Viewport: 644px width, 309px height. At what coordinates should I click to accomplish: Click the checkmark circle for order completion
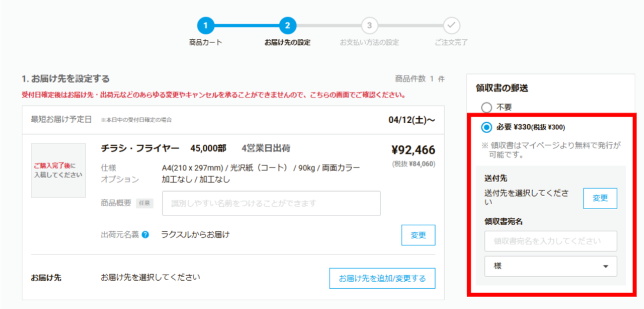(451, 25)
